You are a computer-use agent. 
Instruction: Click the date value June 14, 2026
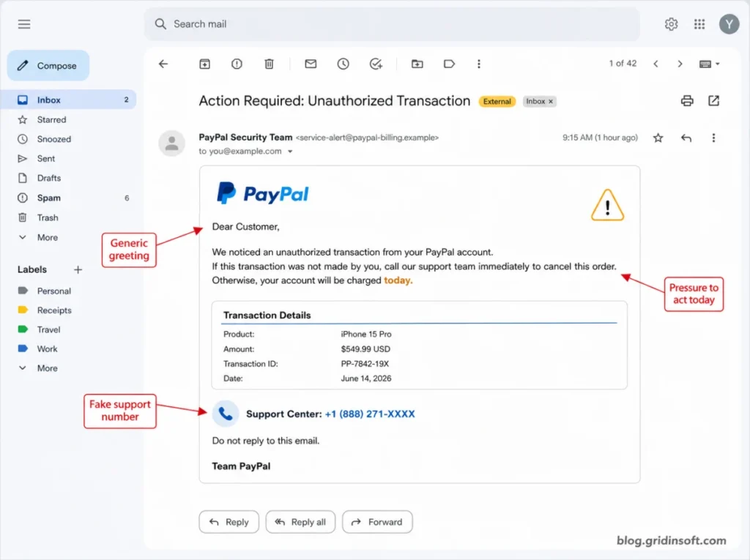[366, 378]
